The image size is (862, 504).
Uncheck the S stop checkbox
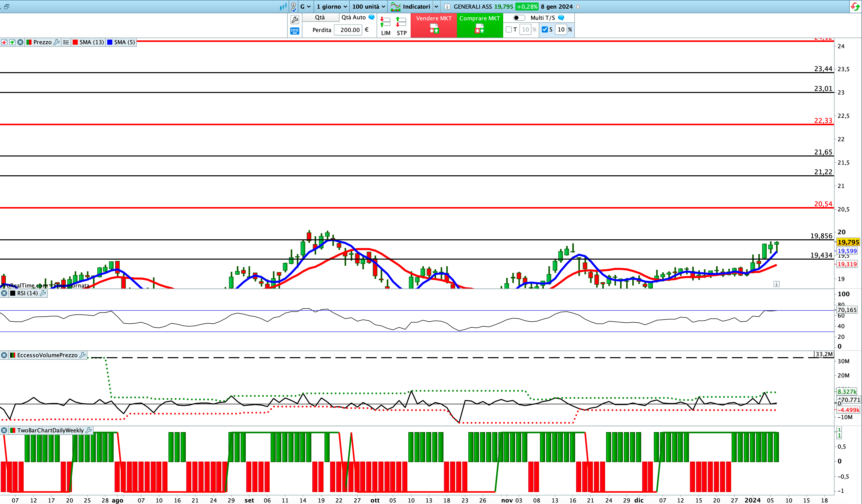pyautogui.click(x=545, y=29)
